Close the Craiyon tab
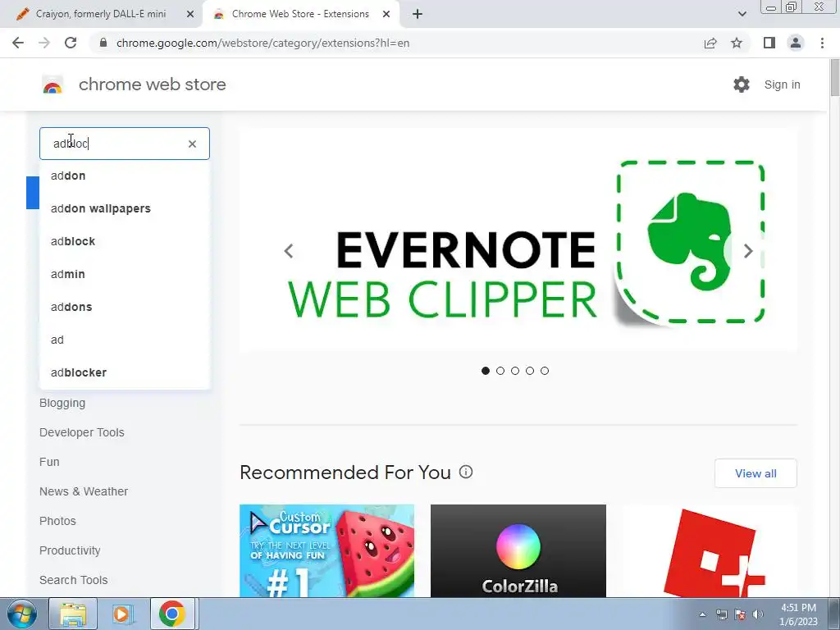 click(190, 15)
